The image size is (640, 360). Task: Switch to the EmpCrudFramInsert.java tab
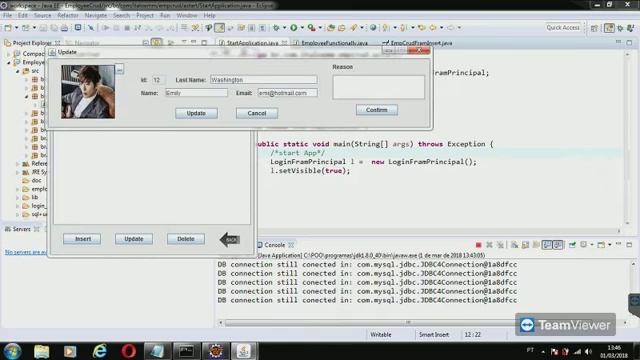pos(421,43)
